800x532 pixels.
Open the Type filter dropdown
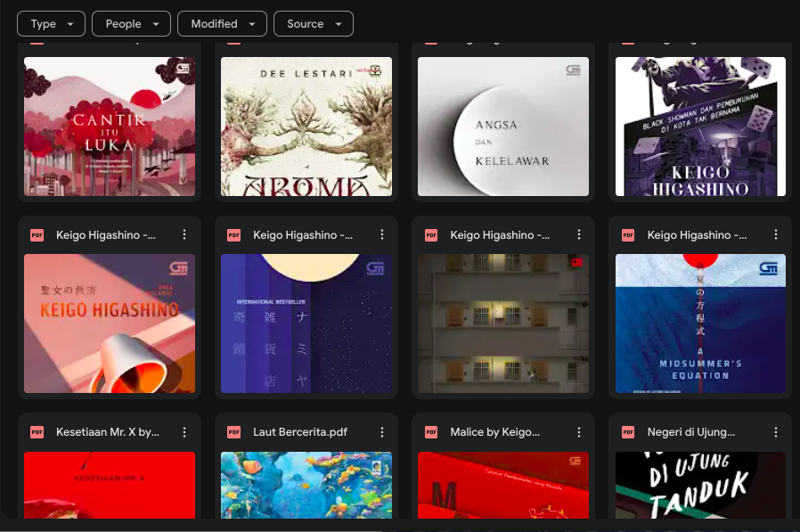(51, 24)
